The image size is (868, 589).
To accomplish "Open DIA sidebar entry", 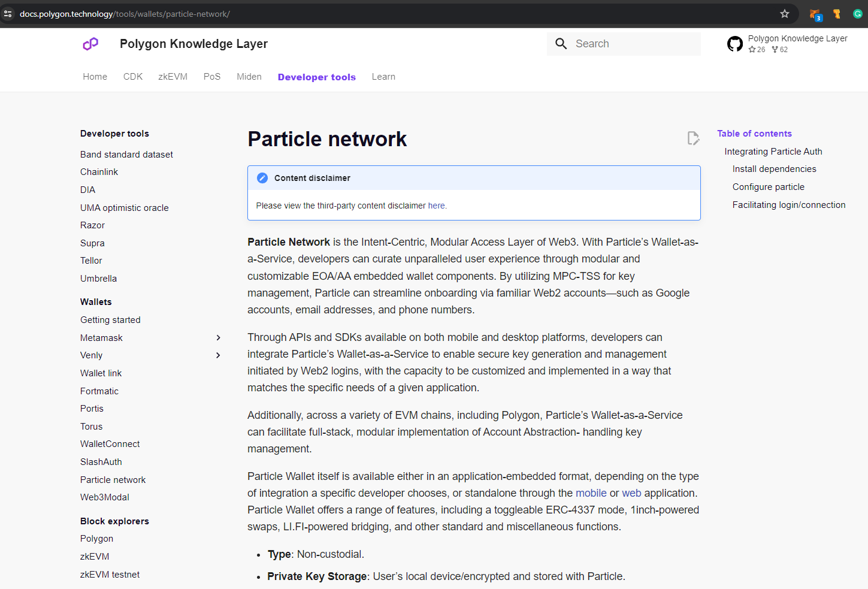I will (87, 190).
